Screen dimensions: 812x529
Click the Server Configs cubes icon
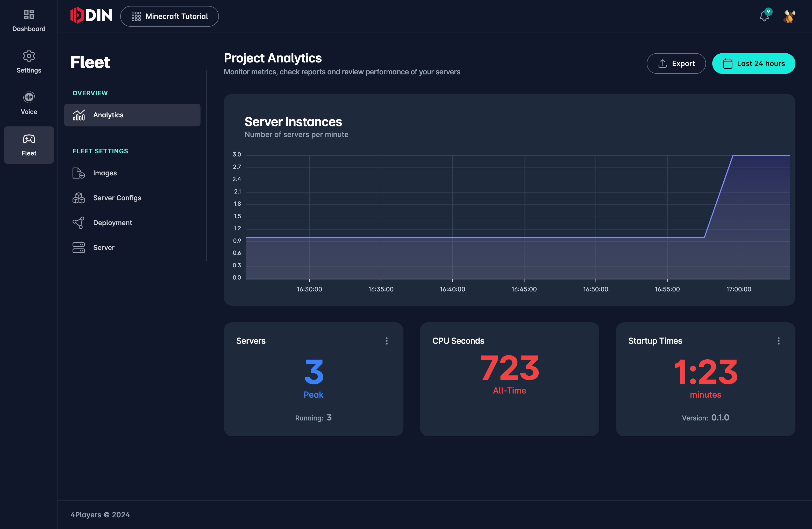pos(79,198)
